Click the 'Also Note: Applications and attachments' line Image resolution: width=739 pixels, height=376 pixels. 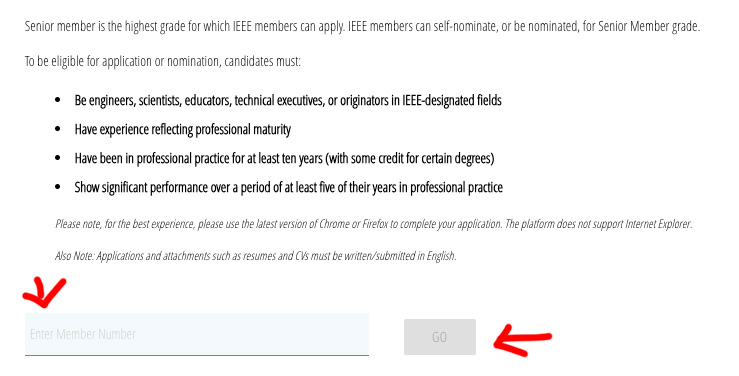(256, 256)
